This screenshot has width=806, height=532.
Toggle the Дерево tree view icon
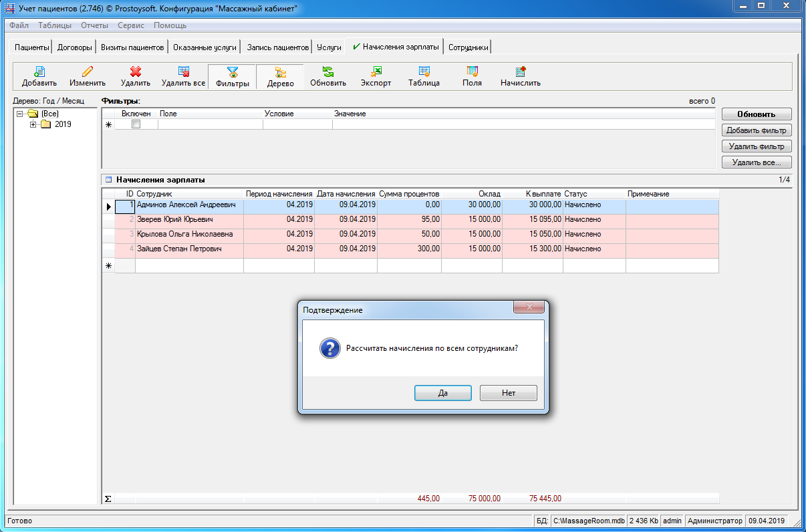[280, 72]
